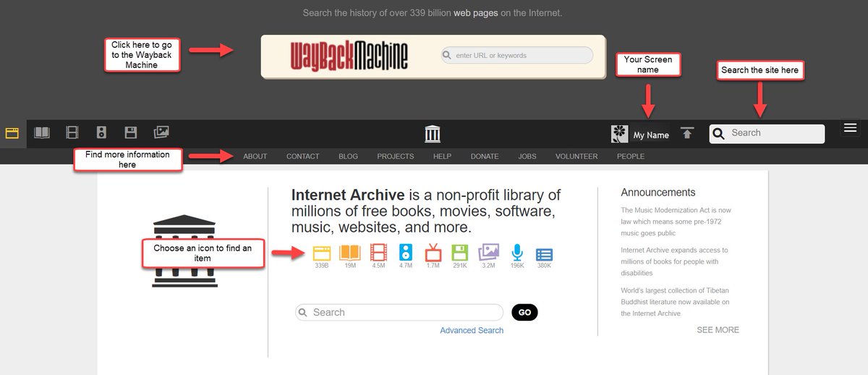Open the CONTACT menu item
The image size is (868, 375).
[x=302, y=156]
